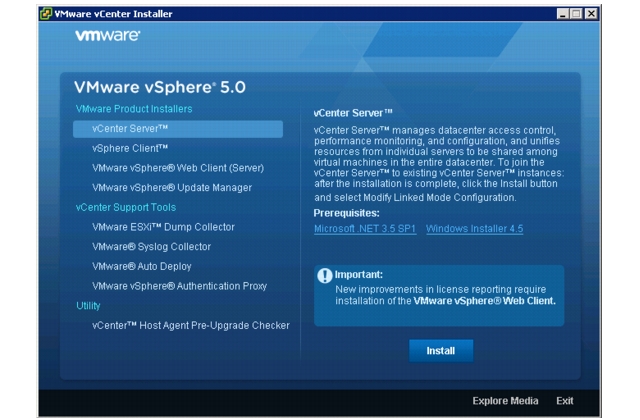Viewport: 640px width, 420px height.
Task: Select vCenter Server™ in the installers list
Action: (178, 129)
